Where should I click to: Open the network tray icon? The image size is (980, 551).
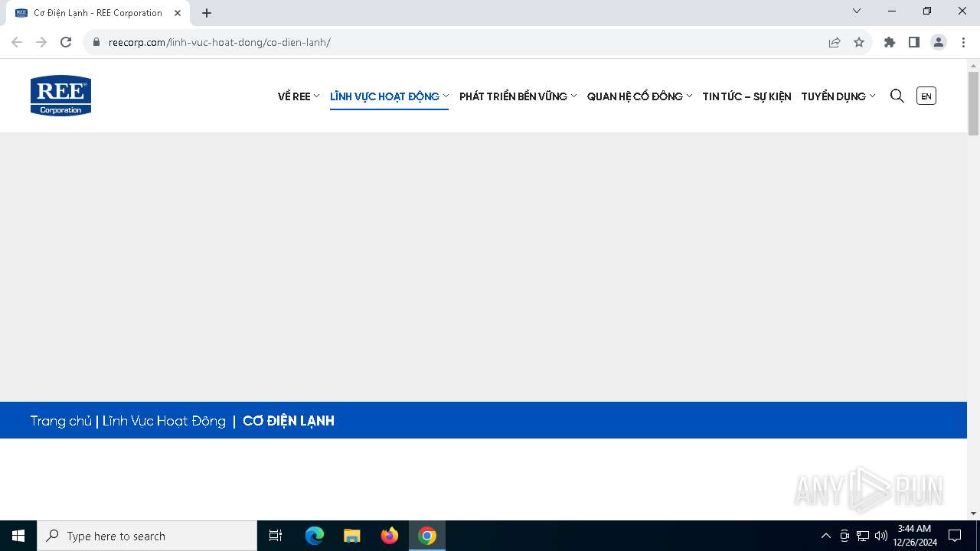click(863, 536)
